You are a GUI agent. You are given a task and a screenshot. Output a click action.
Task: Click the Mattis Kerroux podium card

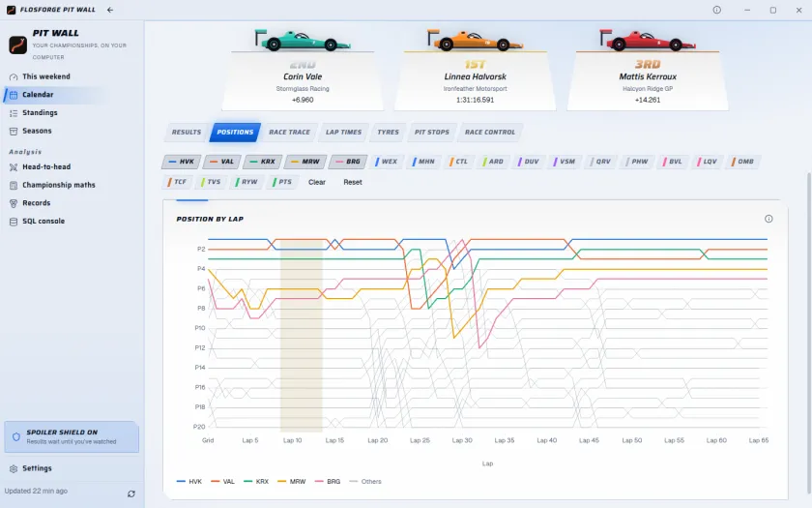pyautogui.click(x=648, y=81)
